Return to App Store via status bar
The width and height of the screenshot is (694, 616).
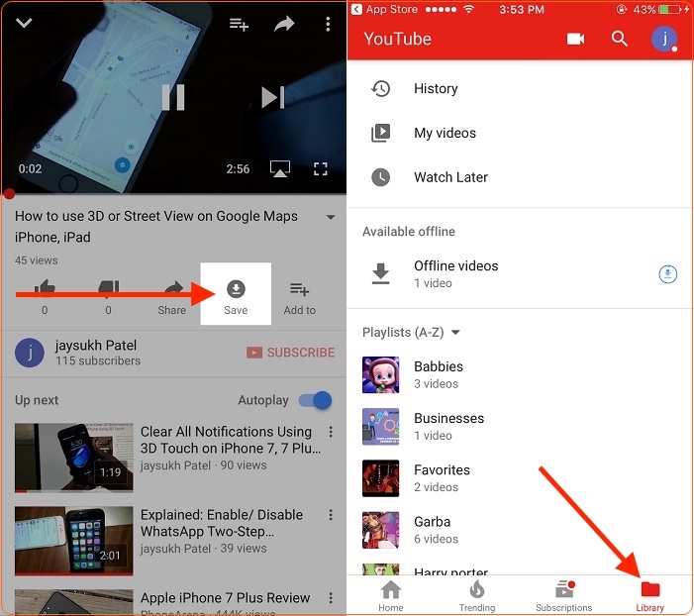(x=385, y=9)
